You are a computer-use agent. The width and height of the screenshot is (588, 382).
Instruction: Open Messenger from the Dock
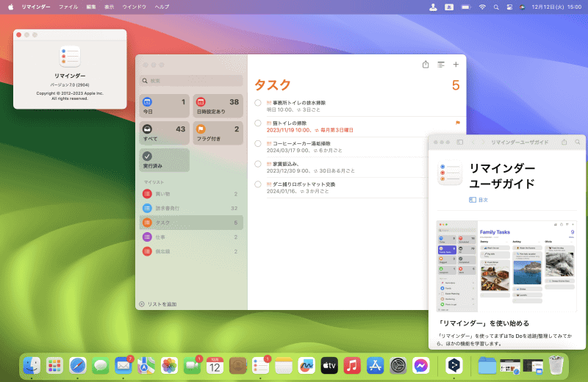pos(420,366)
